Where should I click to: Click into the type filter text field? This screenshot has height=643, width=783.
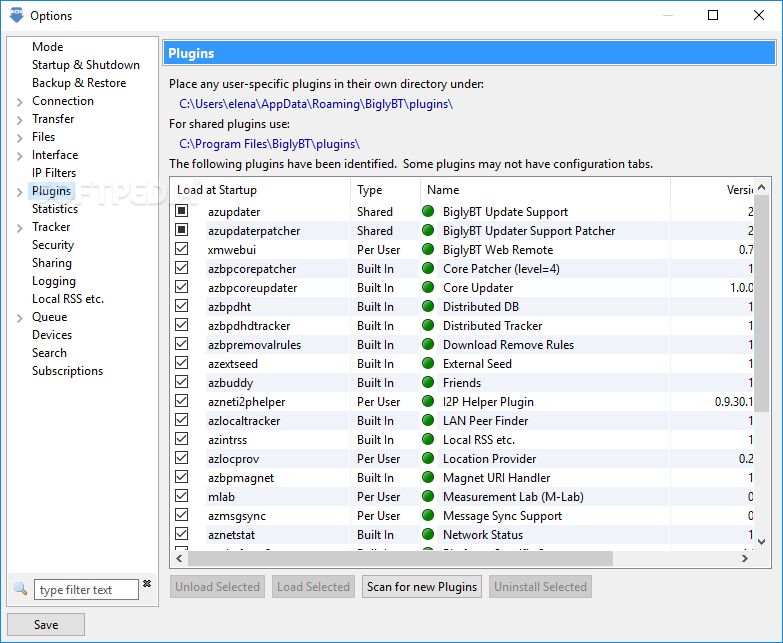[86, 589]
